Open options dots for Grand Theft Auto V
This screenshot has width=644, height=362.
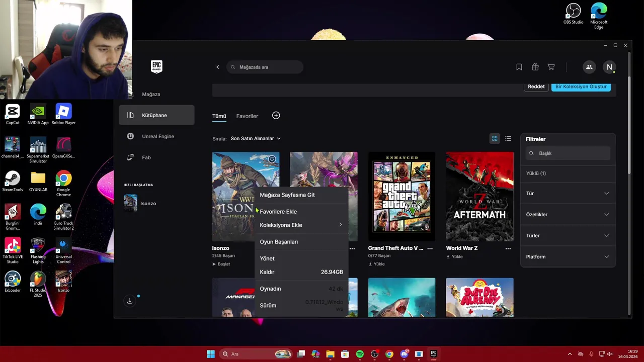point(430,248)
